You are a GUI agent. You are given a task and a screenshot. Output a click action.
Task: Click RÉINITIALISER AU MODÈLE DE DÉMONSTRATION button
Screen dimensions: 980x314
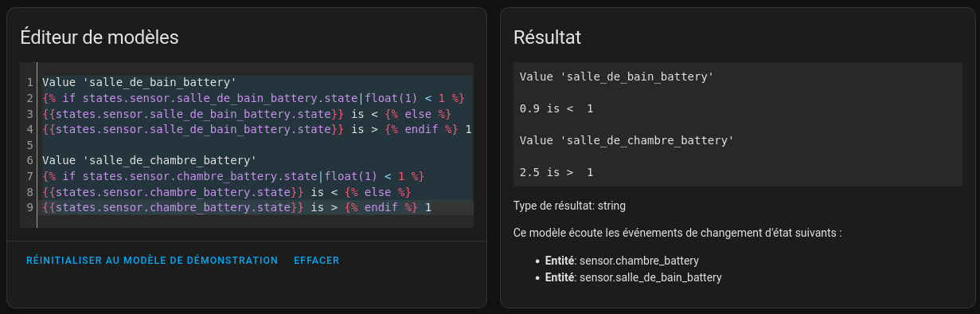click(x=152, y=261)
